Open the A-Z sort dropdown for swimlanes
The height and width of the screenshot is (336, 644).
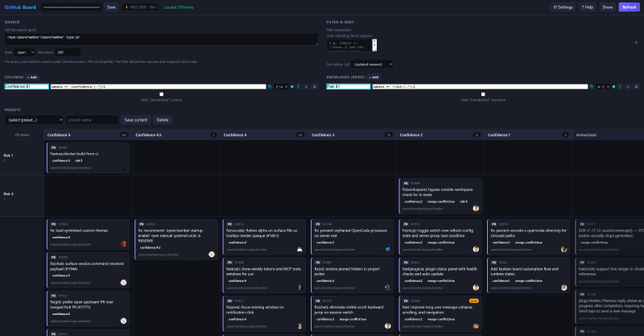(603, 87)
